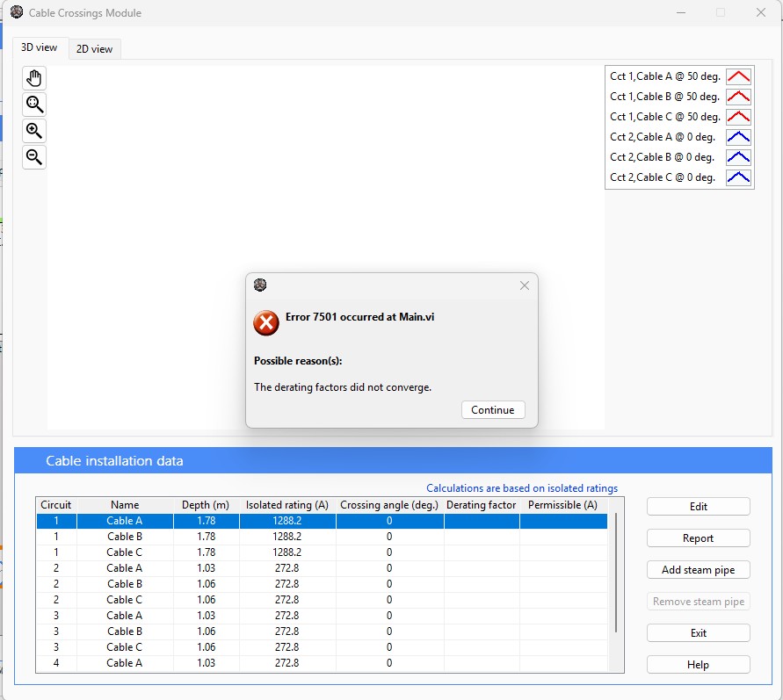783x700 pixels.
Task: Click the Derating factor column header
Action: (x=482, y=505)
